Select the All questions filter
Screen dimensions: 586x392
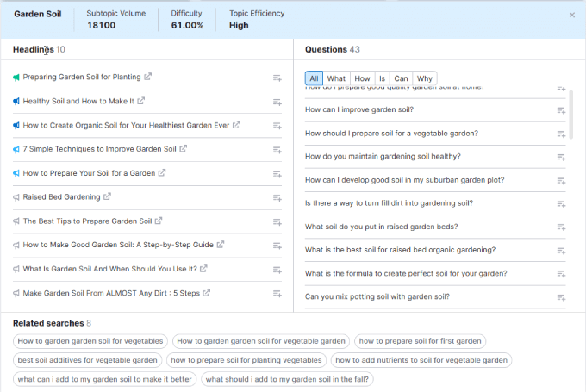[x=314, y=78]
